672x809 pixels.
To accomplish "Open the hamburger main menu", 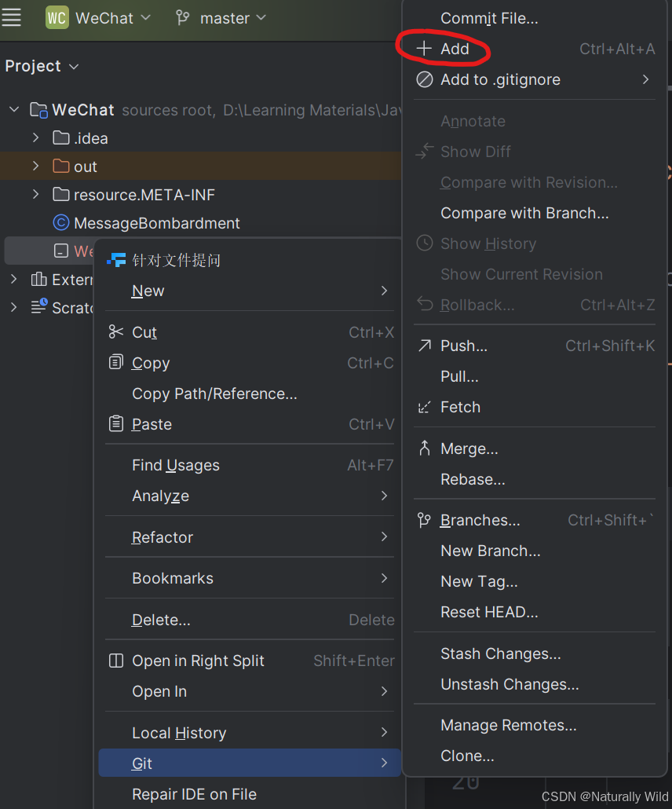I will tap(11, 17).
